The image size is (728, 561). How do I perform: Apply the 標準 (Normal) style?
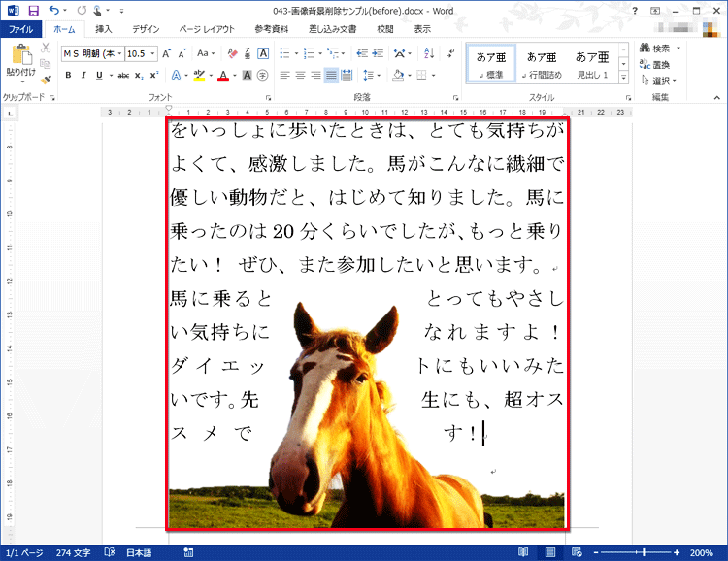point(491,64)
